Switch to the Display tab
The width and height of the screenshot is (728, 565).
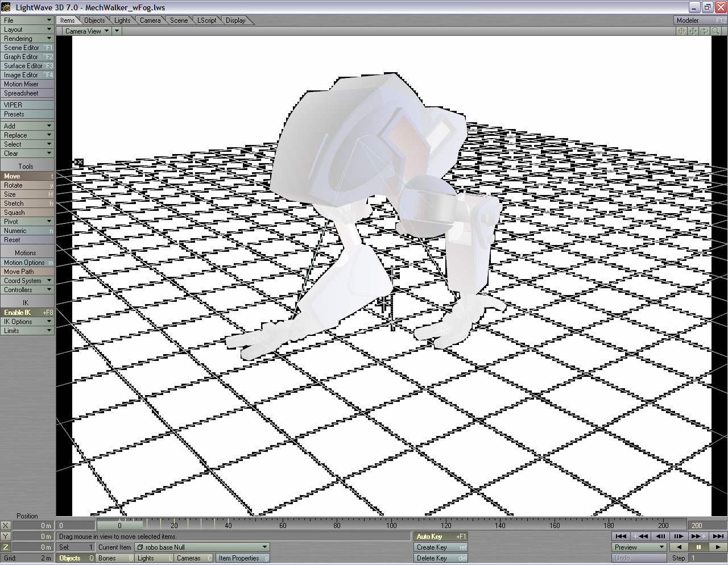pos(235,20)
